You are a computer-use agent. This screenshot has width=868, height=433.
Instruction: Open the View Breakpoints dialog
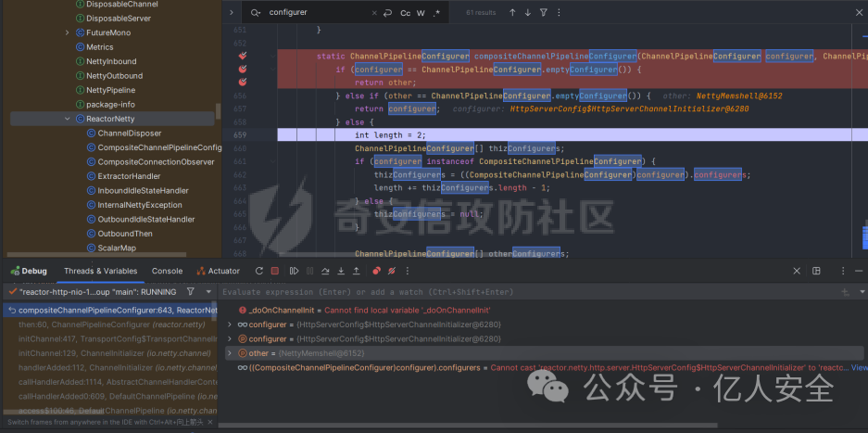(376, 271)
